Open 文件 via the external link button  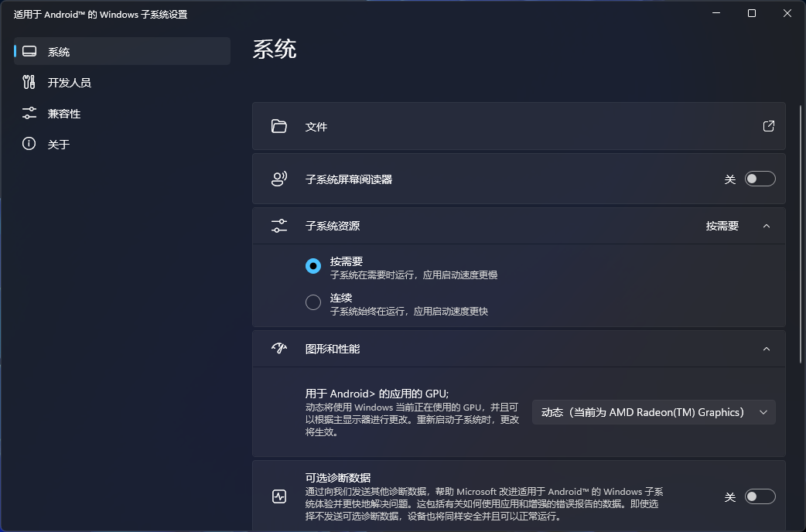(768, 126)
